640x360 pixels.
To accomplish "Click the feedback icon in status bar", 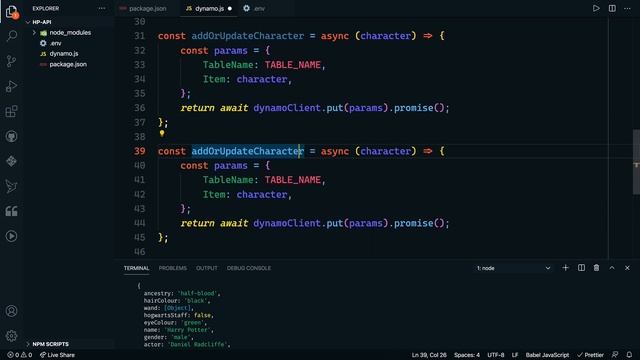I will (x=615, y=355).
